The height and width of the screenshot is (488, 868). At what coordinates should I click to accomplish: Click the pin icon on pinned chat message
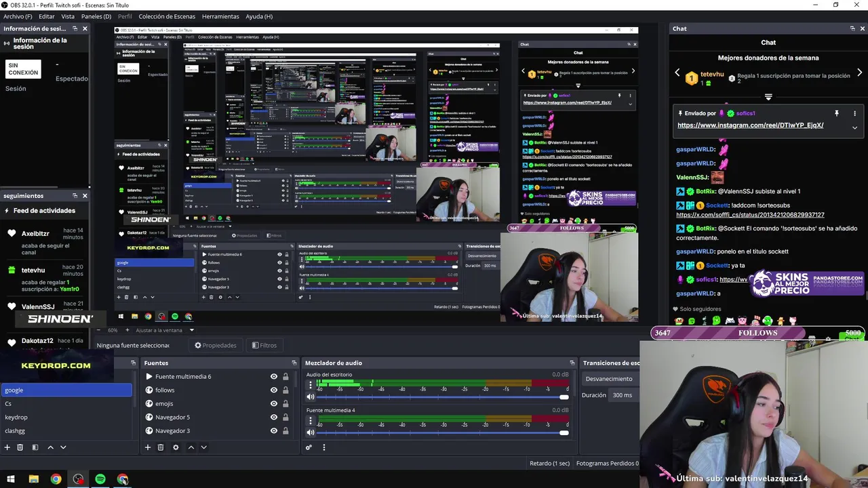837,113
